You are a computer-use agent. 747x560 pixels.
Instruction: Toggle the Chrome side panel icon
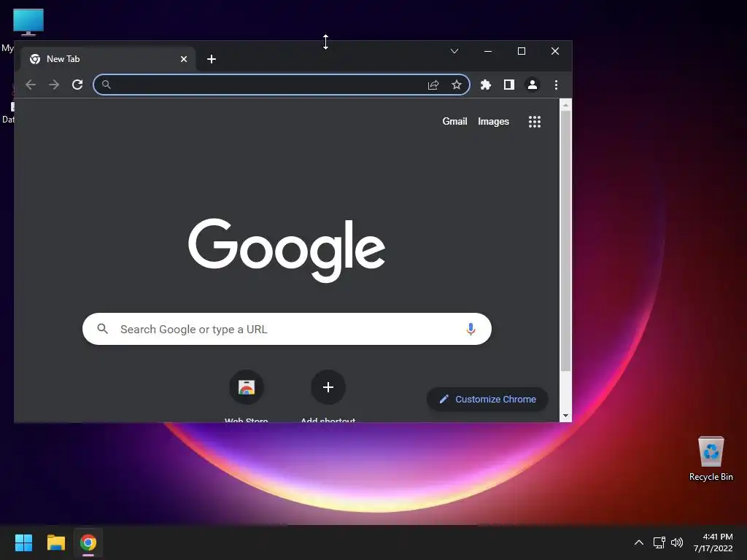508,85
